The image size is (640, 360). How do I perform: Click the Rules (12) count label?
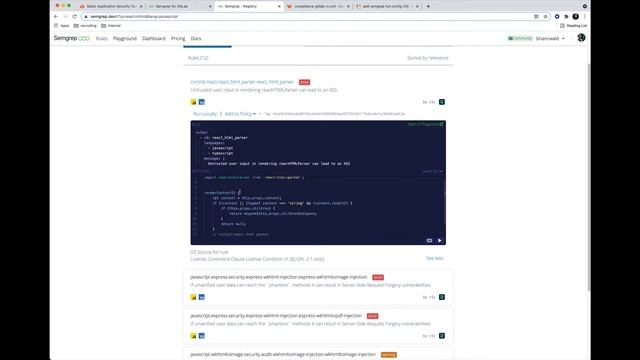[x=198, y=58]
